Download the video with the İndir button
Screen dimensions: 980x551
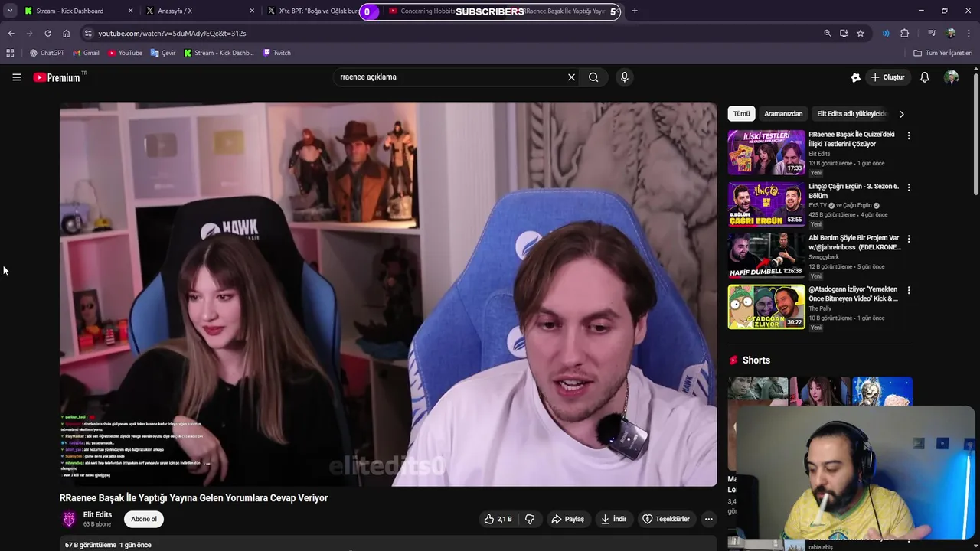coord(613,519)
